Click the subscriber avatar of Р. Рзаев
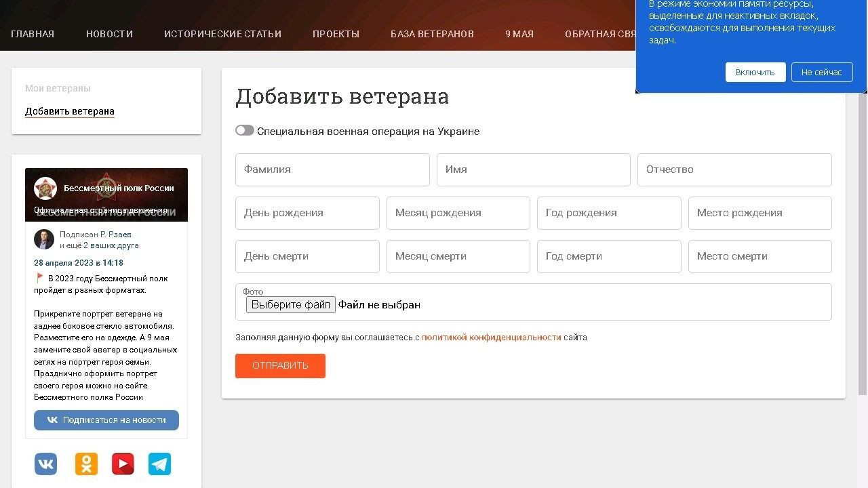868x488 pixels. pos(44,239)
